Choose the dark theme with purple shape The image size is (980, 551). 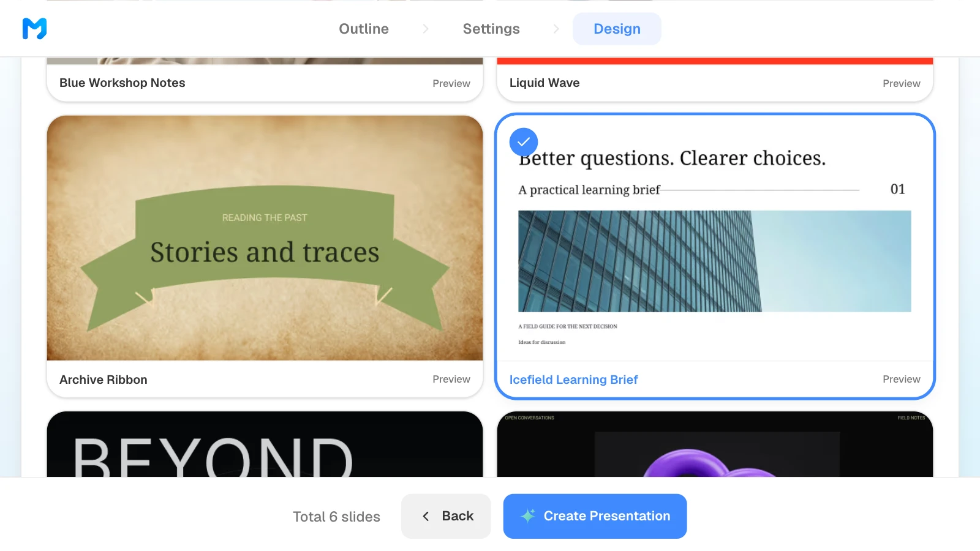[x=715, y=444]
